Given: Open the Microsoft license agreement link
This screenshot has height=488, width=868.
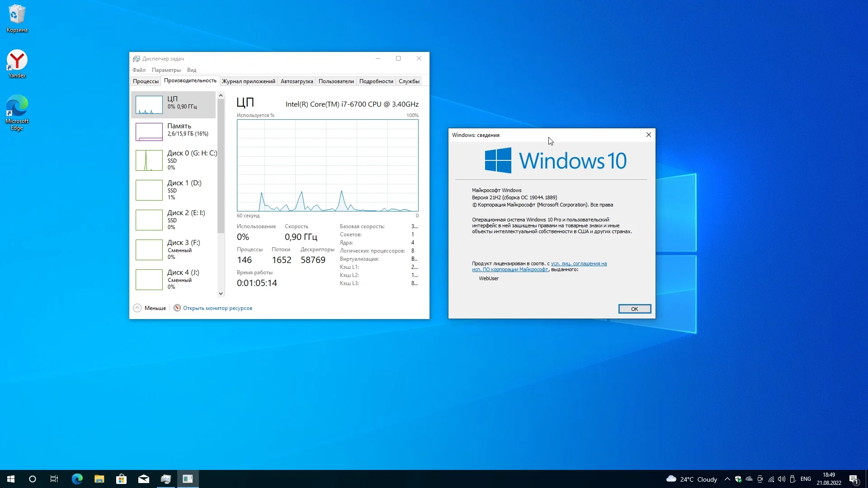Looking at the screenshot, I should (x=578, y=263).
